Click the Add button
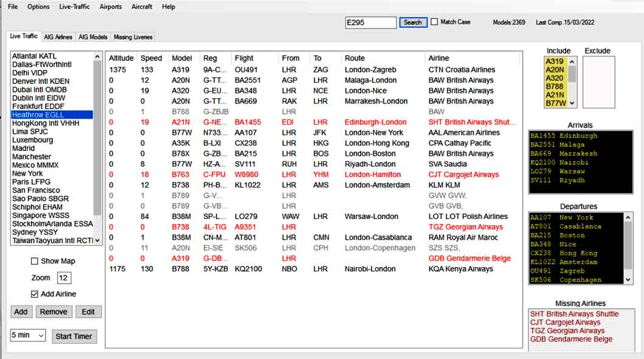The image size is (644, 359). coord(21,312)
